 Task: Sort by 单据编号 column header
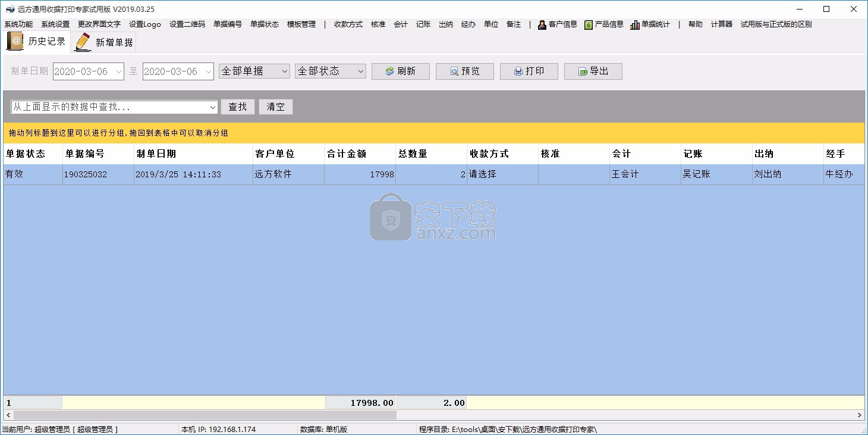(x=98, y=154)
